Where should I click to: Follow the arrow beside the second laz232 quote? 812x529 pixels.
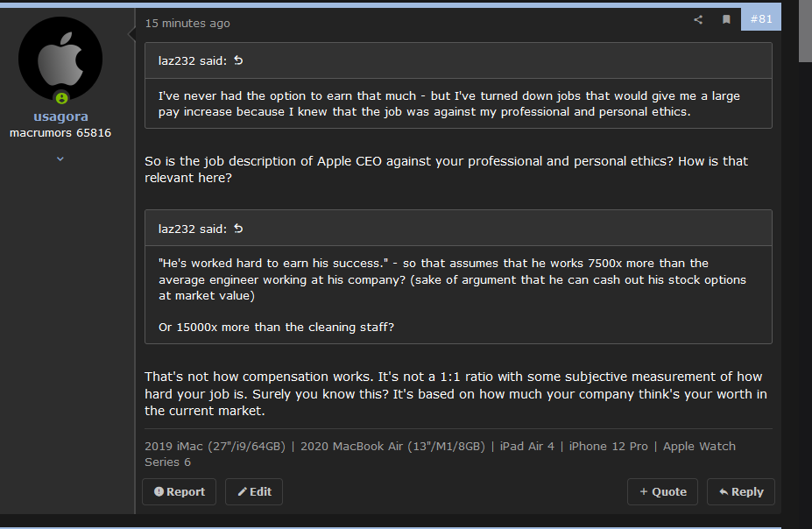pos(238,229)
